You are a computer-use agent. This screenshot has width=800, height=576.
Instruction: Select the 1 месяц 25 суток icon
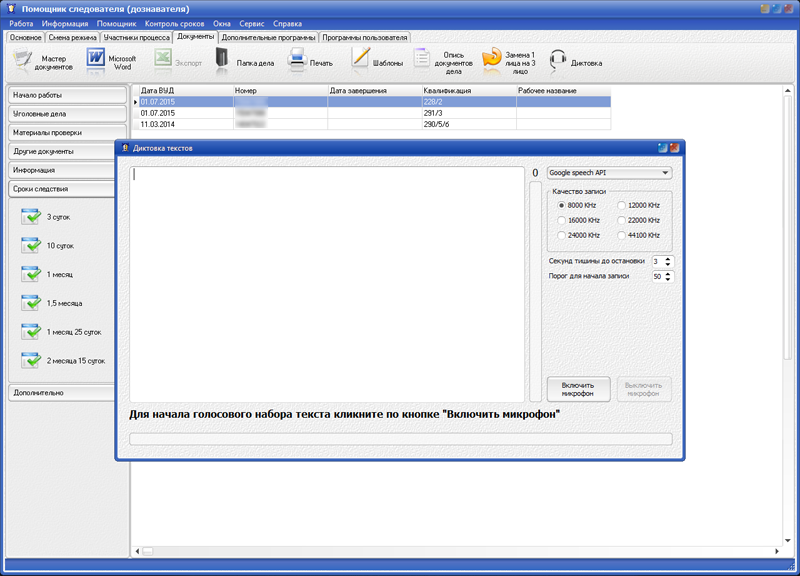point(31,332)
